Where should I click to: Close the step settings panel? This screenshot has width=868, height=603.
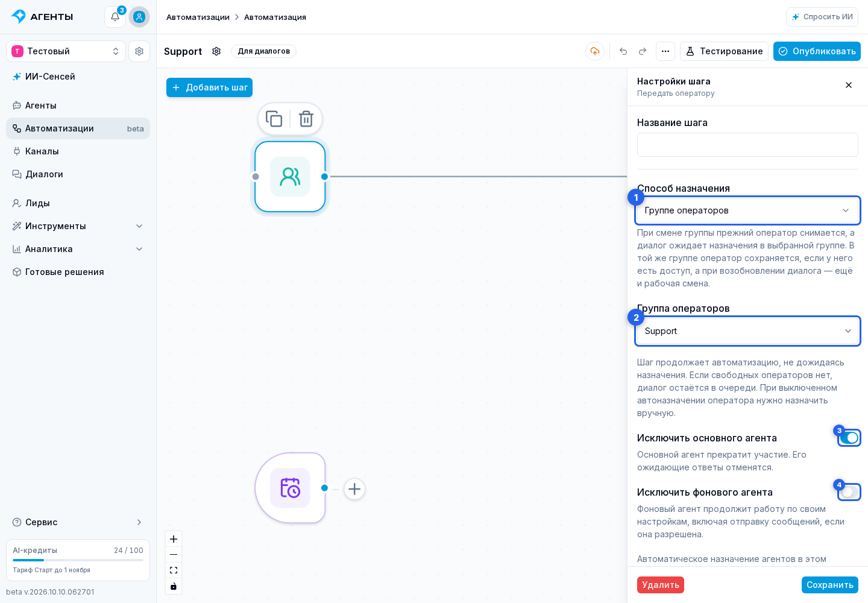pyautogui.click(x=849, y=85)
